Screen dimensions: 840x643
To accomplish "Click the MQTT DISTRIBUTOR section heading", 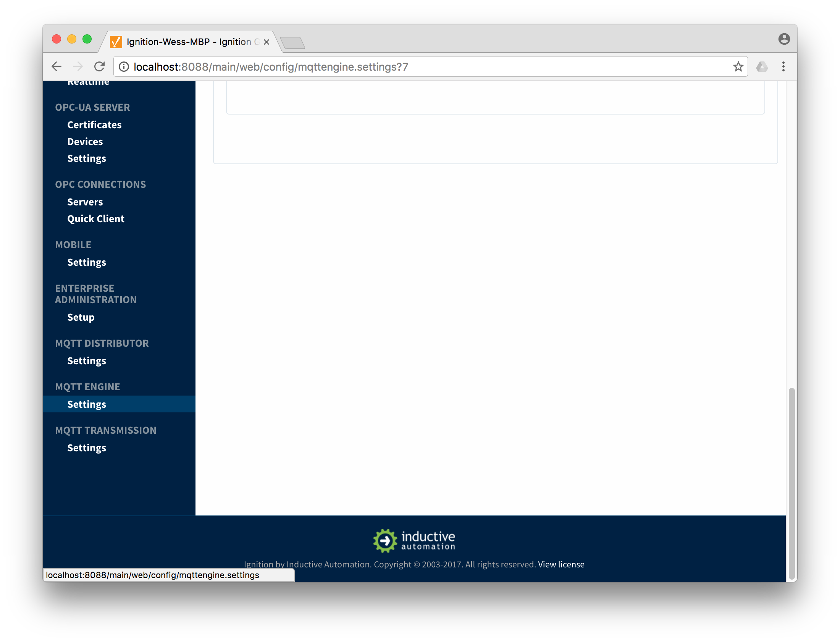I will [x=102, y=343].
